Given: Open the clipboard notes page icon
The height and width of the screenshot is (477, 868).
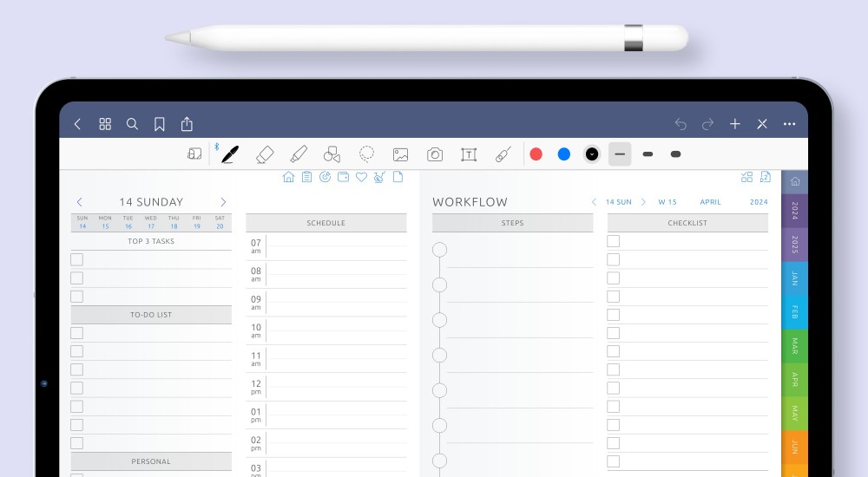Looking at the screenshot, I should (306, 177).
